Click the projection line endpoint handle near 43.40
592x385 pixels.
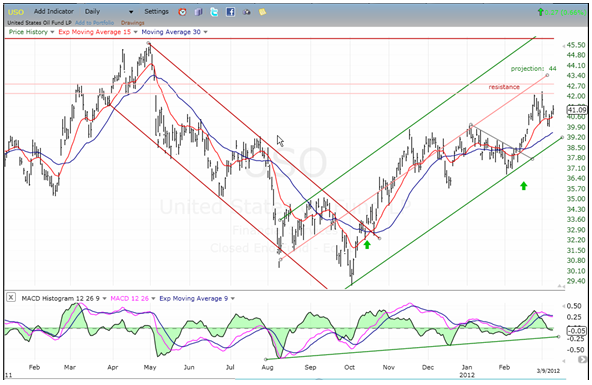(547, 75)
